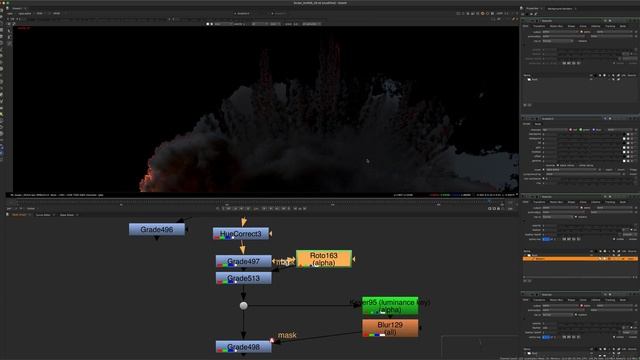Click the remove minus button under top Roto list
The height and width of the screenshot is (360, 640).
(x=529, y=105)
